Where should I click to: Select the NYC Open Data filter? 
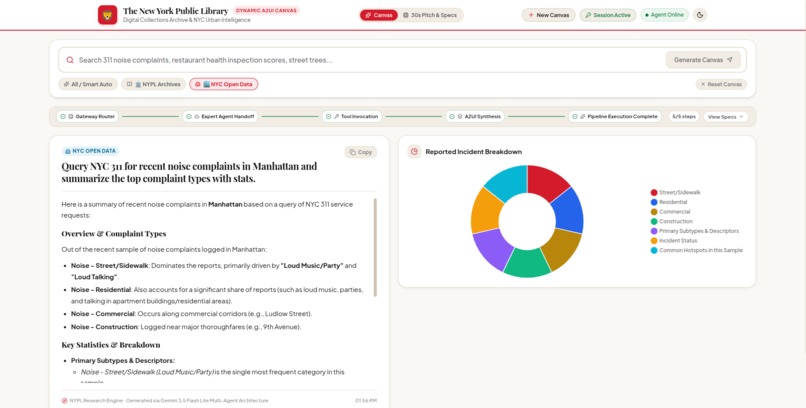(x=224, y=84)
